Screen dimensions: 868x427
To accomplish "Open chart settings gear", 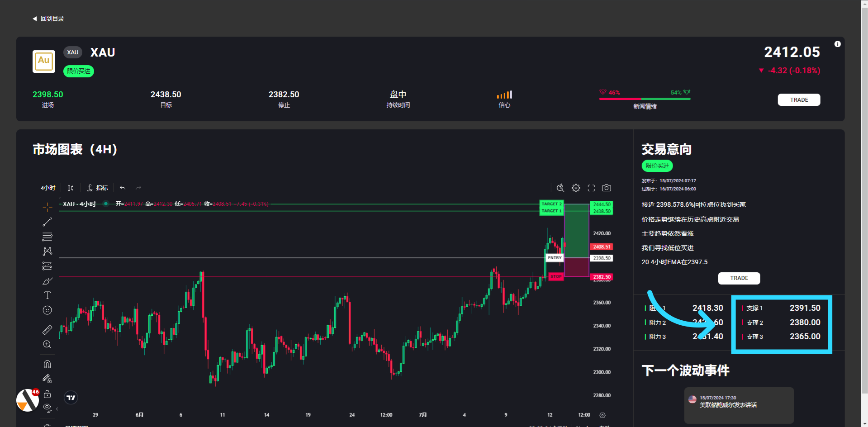I will pos(576,188).
